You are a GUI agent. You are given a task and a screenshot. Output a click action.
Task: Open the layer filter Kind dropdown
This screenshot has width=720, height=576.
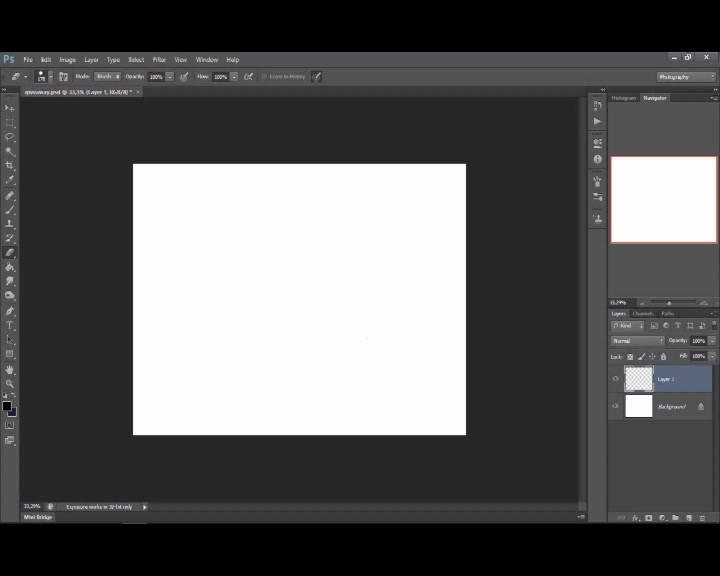627,326
